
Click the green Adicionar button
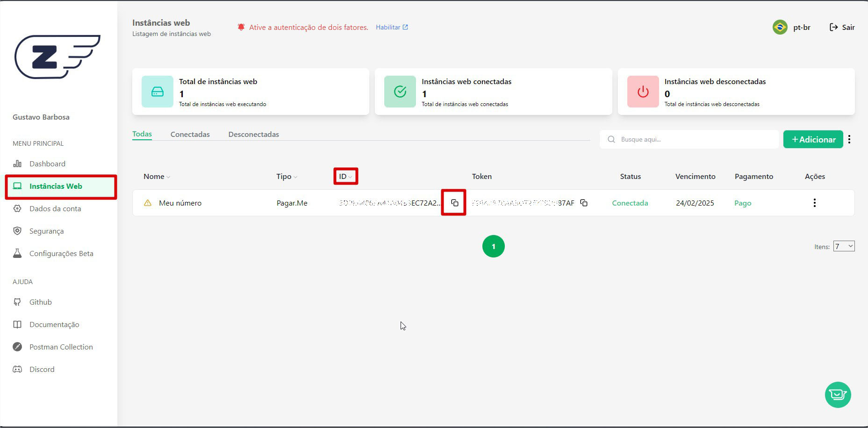[x=813, y=139]
